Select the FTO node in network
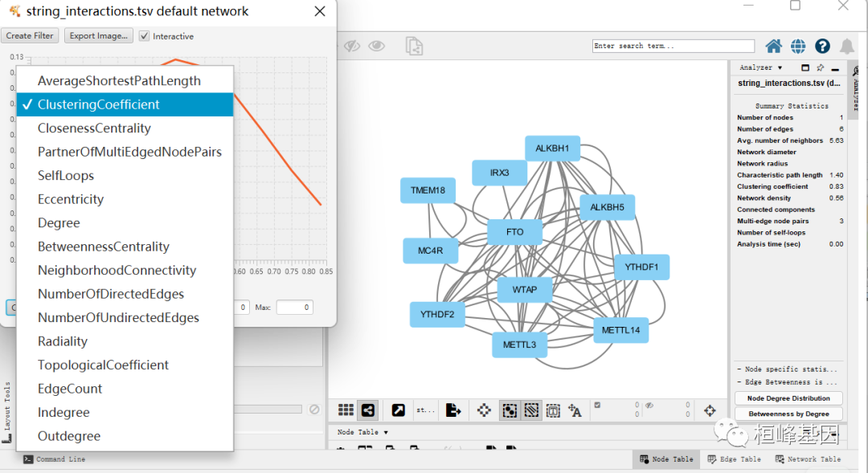Viewport: 868px width, 473px height. pyautogui.click(x=514, y=232)
